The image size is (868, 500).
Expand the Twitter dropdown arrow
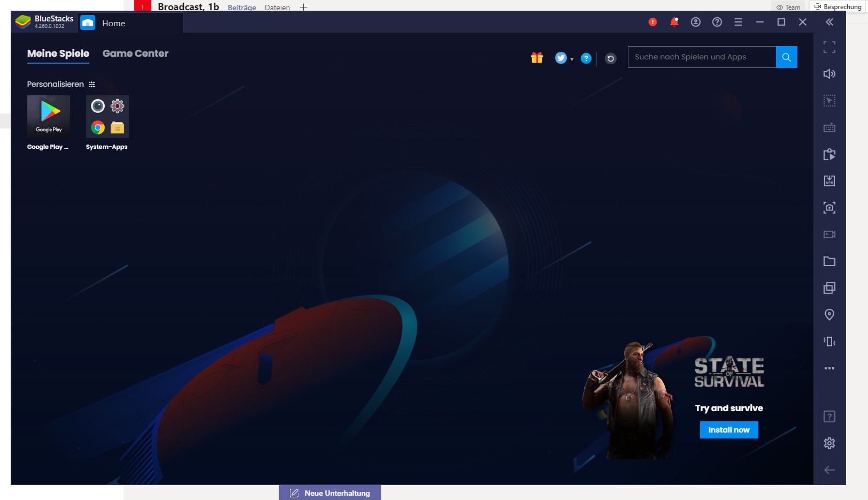coord(572,59)
